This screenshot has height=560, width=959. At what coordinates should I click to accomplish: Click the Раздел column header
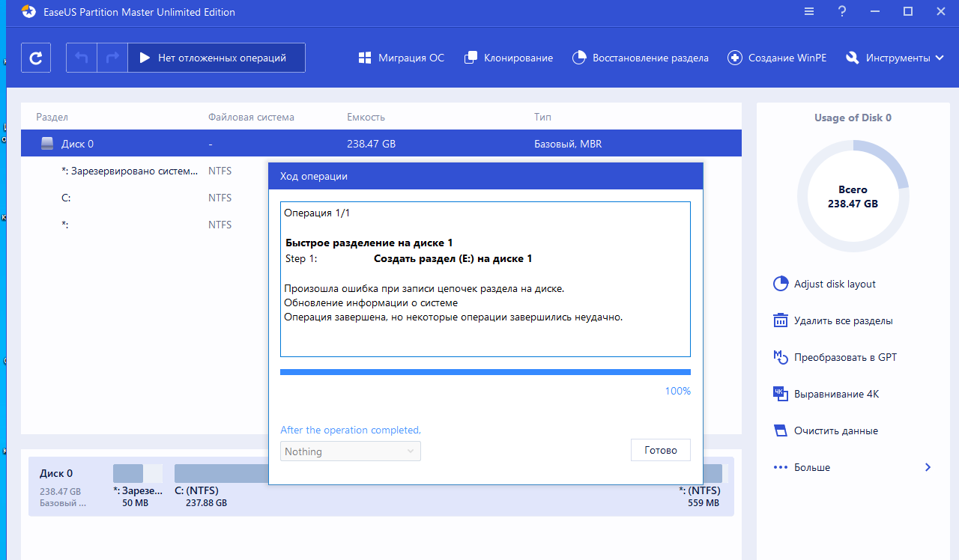(x=52, y=117)
